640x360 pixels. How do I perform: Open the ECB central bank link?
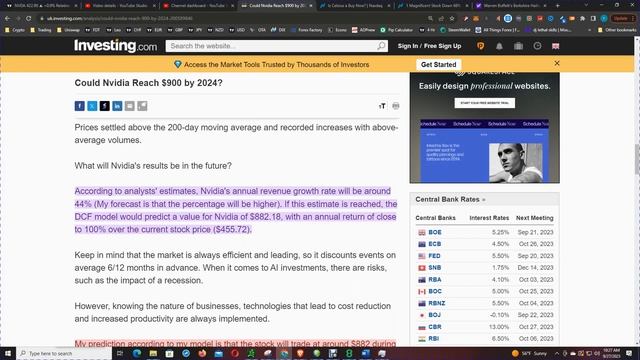pos(434,244)
